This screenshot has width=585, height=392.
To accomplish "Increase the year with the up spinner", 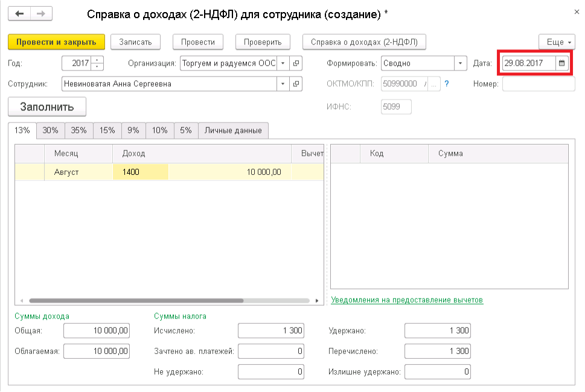I will 97,60.
